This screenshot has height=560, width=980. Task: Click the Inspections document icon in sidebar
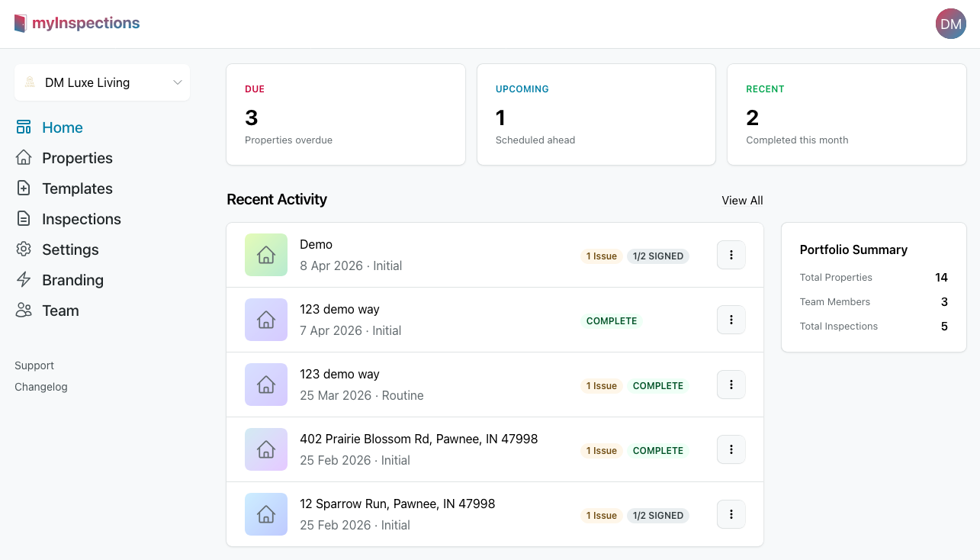pyautogui.click(x=24, y=219)
